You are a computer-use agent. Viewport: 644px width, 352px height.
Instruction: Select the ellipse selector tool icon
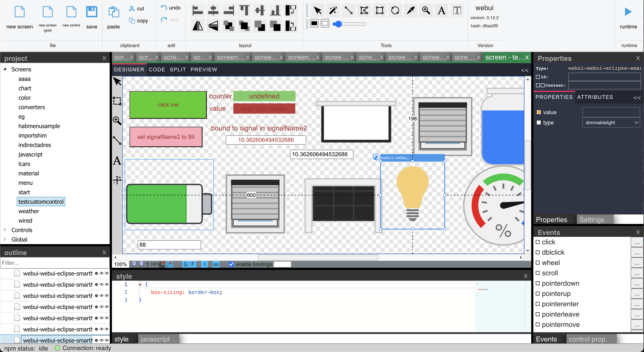[395, 11]
